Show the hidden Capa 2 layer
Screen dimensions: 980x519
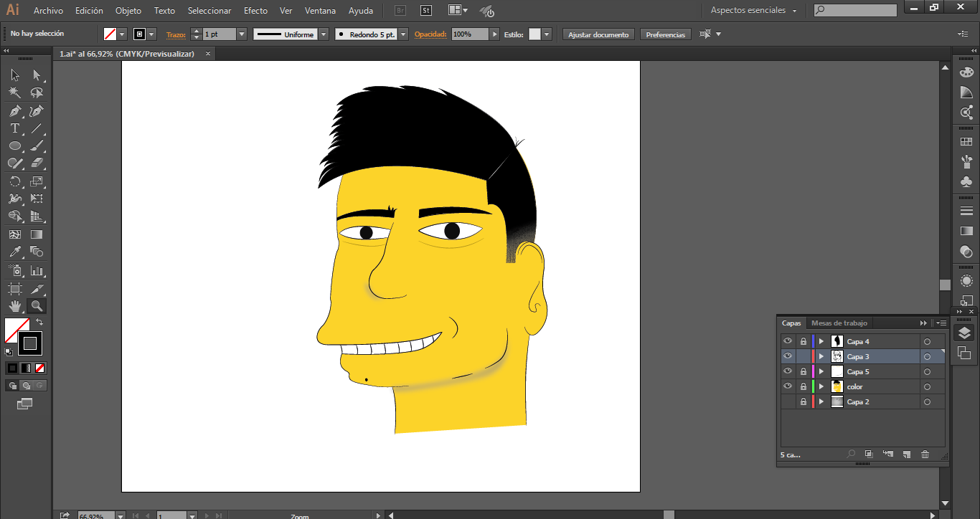788,401
